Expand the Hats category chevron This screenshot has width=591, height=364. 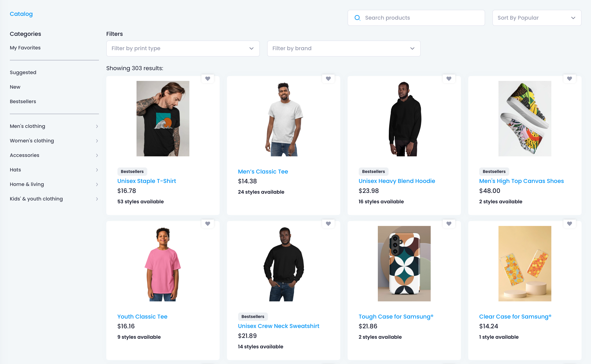point(97,170)
